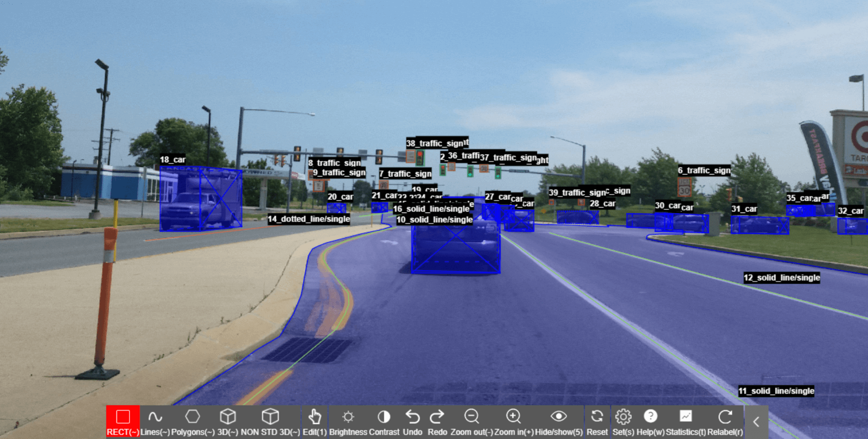Select the 3D cuboid tool
The width and height of the screenshot is (868, 439).
[227, 420]
